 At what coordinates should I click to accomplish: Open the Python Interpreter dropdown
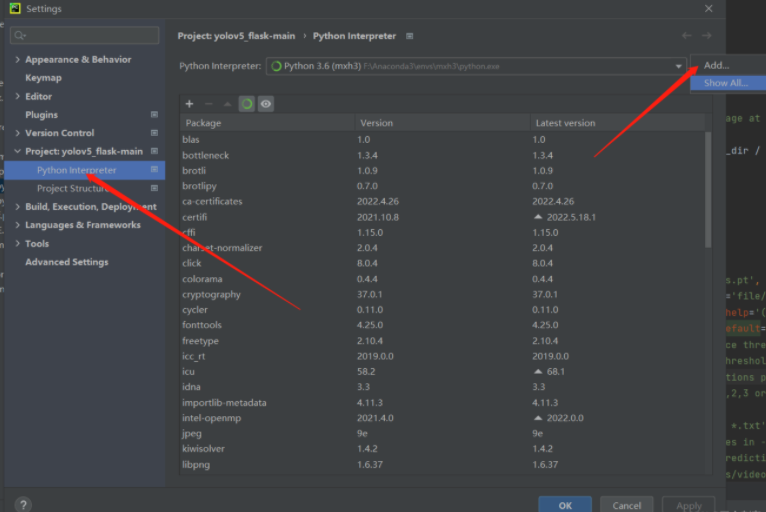click(x=679, y=66)
